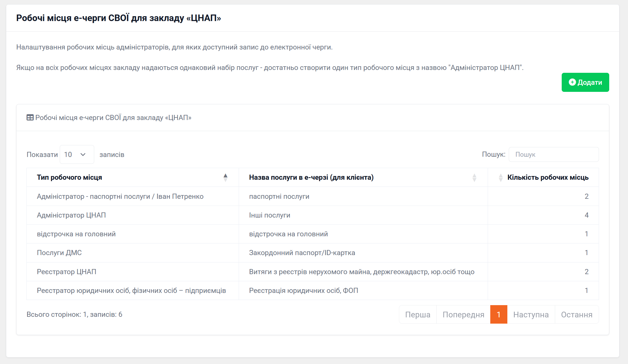Viewport: 628px width, 364px height.
Task: Click the Пошук search input field
Action: click(553, 154)
